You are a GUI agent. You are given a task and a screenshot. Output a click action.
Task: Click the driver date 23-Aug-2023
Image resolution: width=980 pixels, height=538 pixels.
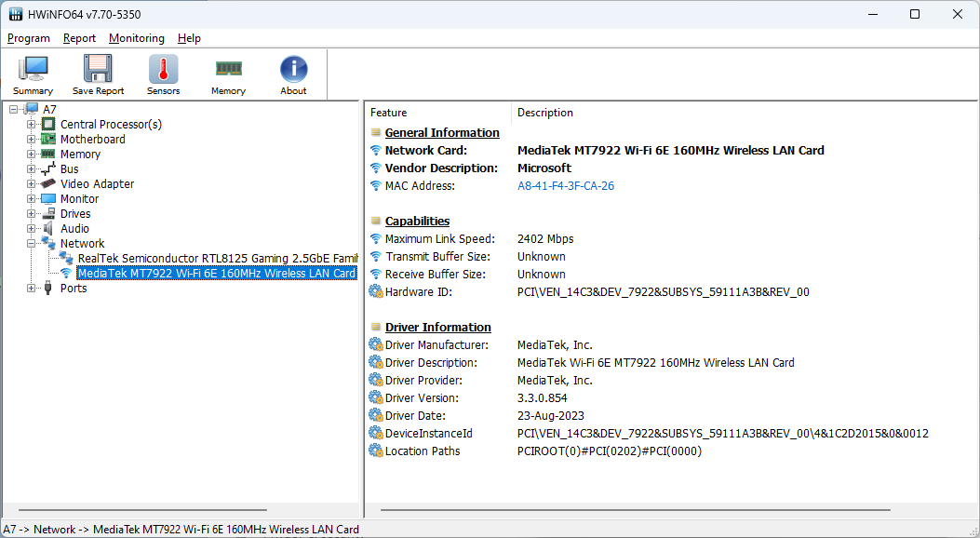tap(551, 415)
